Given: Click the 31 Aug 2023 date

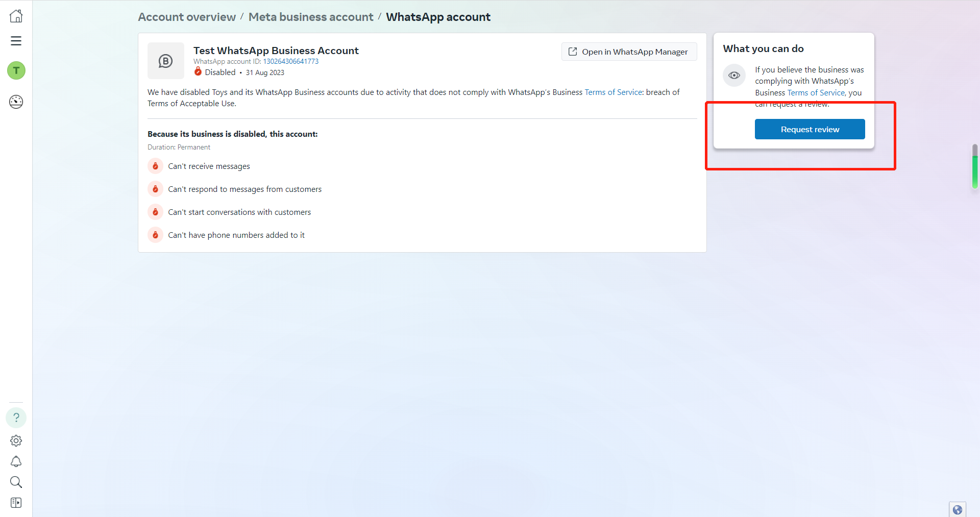Looking at the screenshot, I should coord(265,72).
